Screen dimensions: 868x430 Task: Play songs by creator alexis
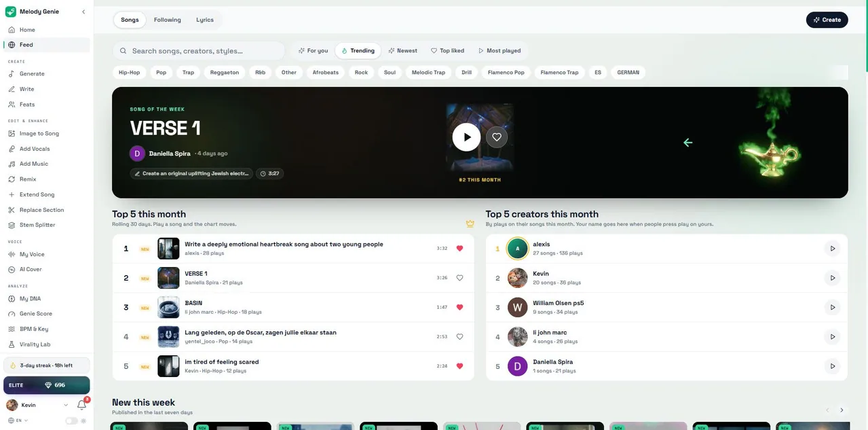pyautogui.click(x=832, y=249)
